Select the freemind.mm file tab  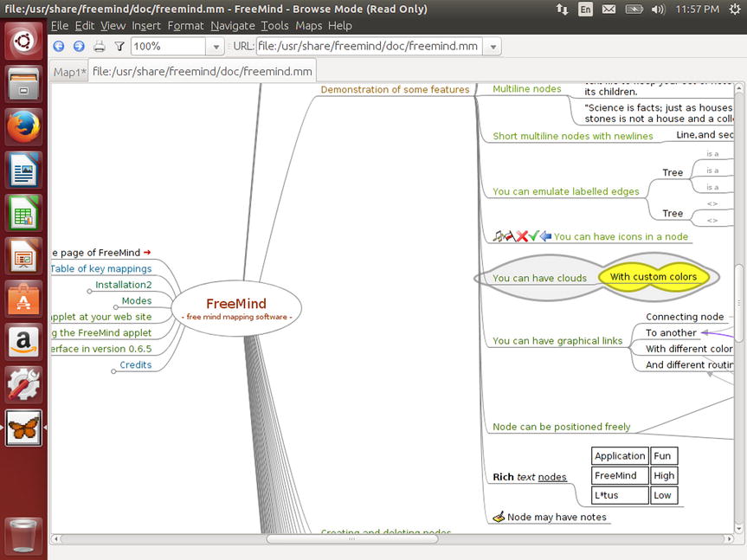tap(202, 72)
